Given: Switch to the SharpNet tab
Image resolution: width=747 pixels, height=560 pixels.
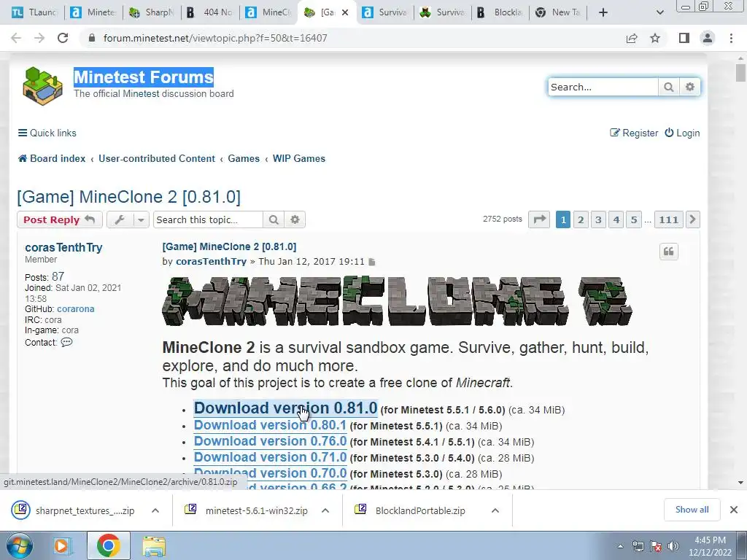Looking at the screenshot, I should tap(152, 12).
